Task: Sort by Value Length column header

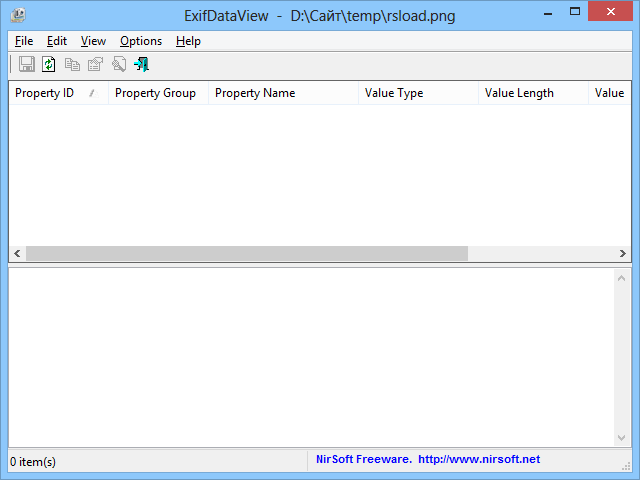Action: [533, 93]
